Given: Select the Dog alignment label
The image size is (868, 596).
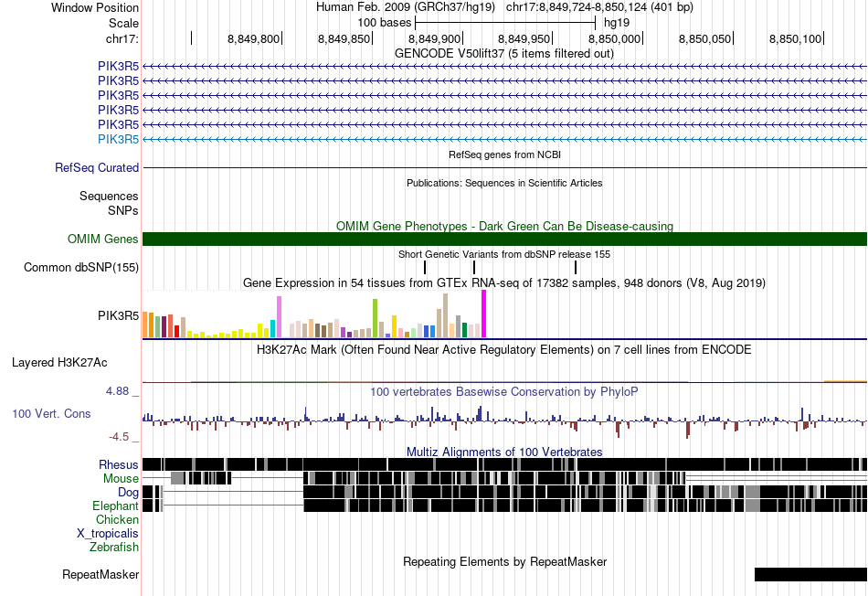Looking at the screenshot, I should (128, 493).
